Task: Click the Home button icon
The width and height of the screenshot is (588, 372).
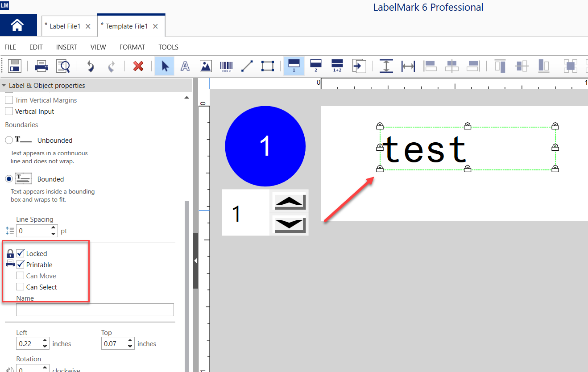Action: pos(17,26)
